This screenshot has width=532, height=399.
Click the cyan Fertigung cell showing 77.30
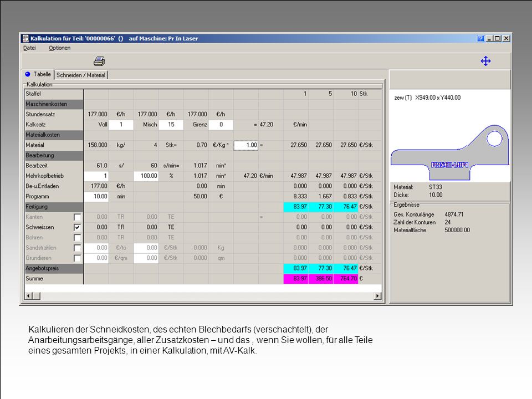321,207
